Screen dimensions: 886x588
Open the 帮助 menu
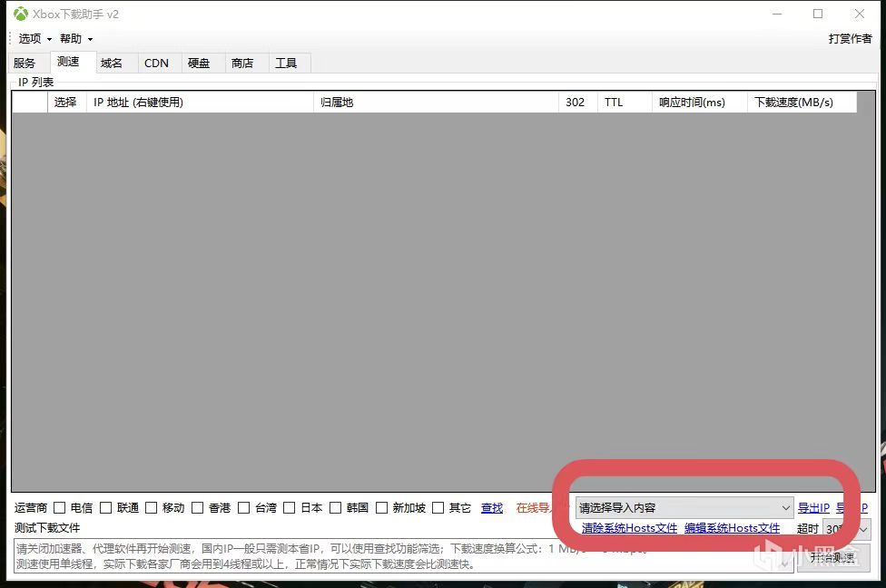76,38
